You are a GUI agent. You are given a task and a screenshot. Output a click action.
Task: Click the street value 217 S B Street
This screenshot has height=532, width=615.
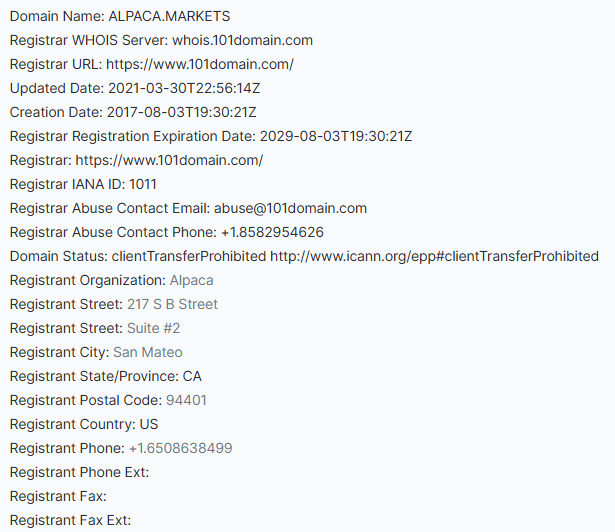(x=172, y=304)
